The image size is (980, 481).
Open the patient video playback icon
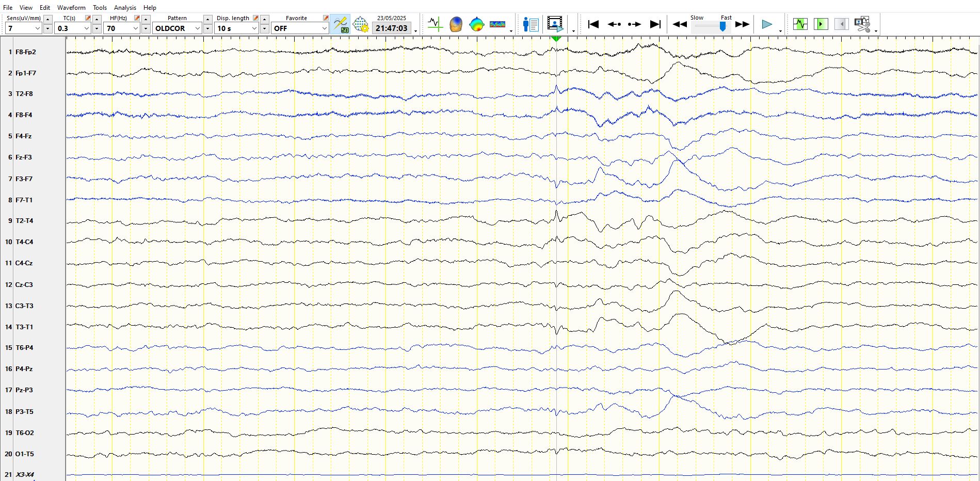tap(555, 24)
